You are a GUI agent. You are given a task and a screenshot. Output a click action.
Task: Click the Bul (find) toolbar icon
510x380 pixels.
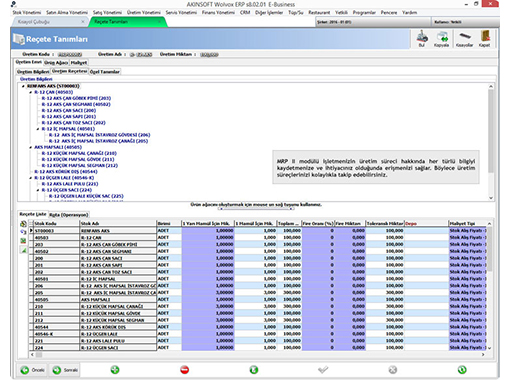[422, 37]
